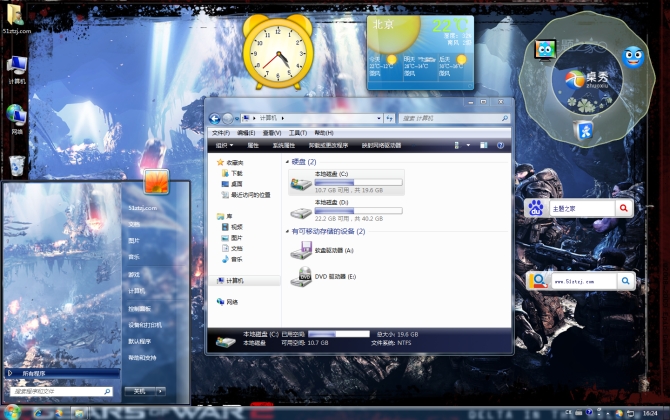Open 默认程序 from the Start menu
670x420 pixels.
pyautogui.click(x=139, y=342)
